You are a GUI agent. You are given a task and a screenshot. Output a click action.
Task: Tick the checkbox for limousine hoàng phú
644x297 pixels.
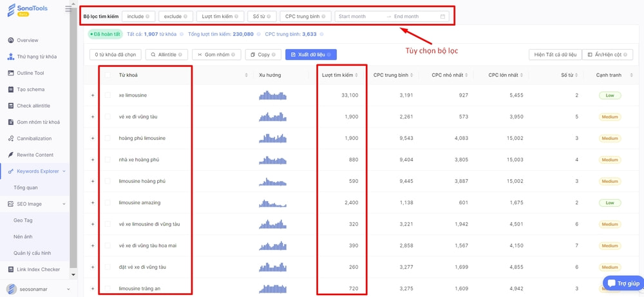tap(108, 181)
